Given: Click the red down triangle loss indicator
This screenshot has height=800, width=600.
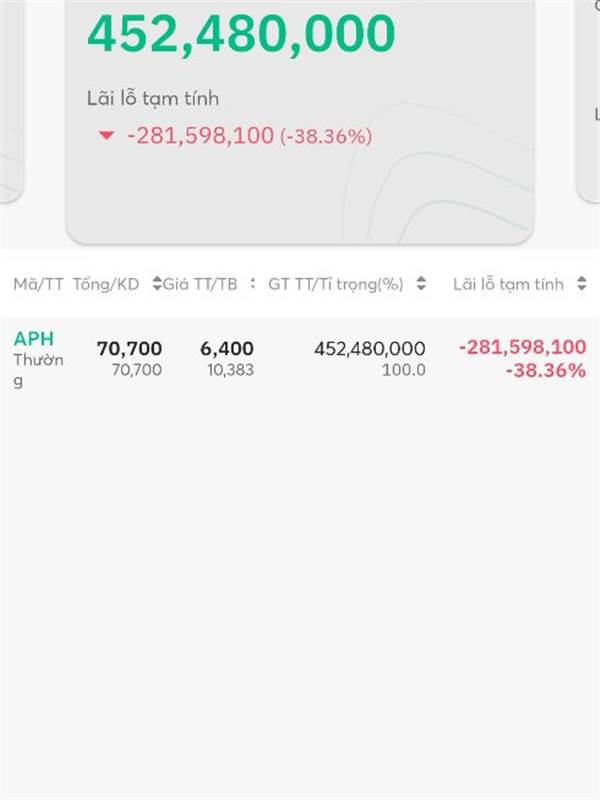Looking at the screenshot, I should coord(106,136).
